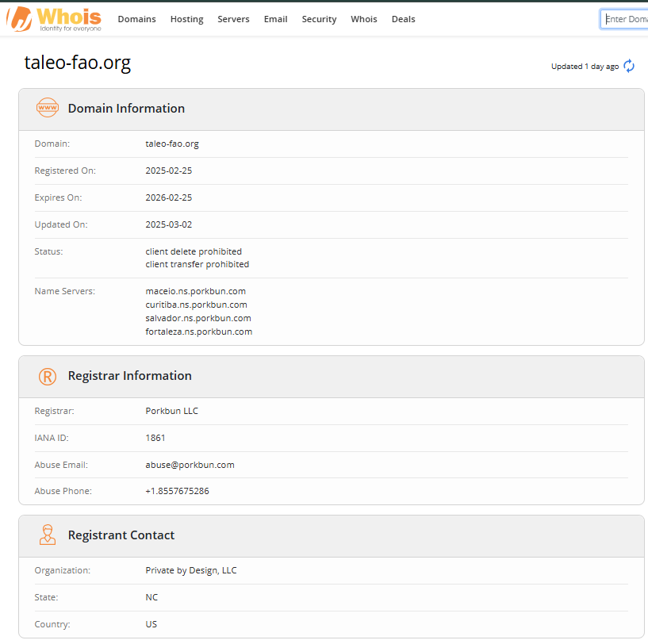The height and width of the screenshot is (644, 648).
Task: Click the taleo-fao.org page heading
Action: pyautogui.click(x=78, y=63)
